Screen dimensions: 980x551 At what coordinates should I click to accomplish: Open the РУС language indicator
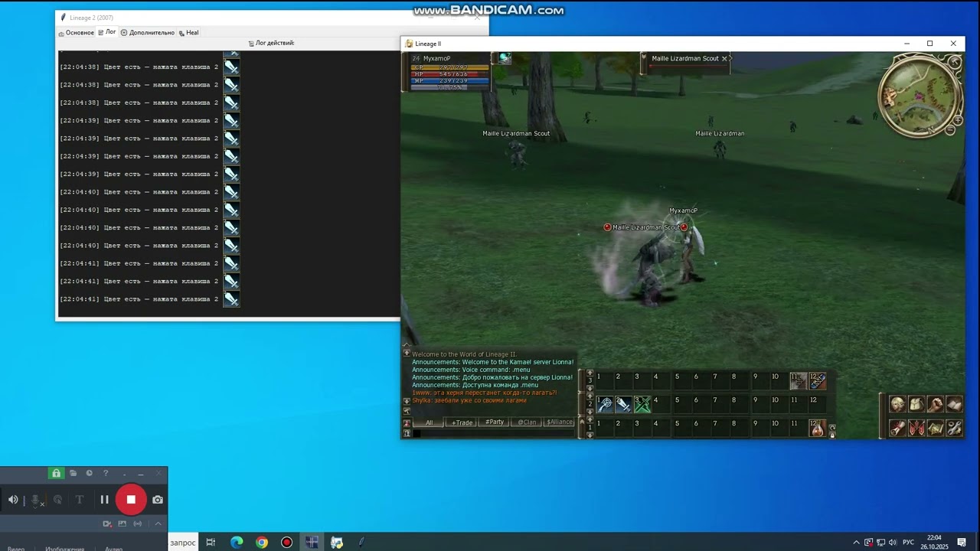tap(908, 542)
